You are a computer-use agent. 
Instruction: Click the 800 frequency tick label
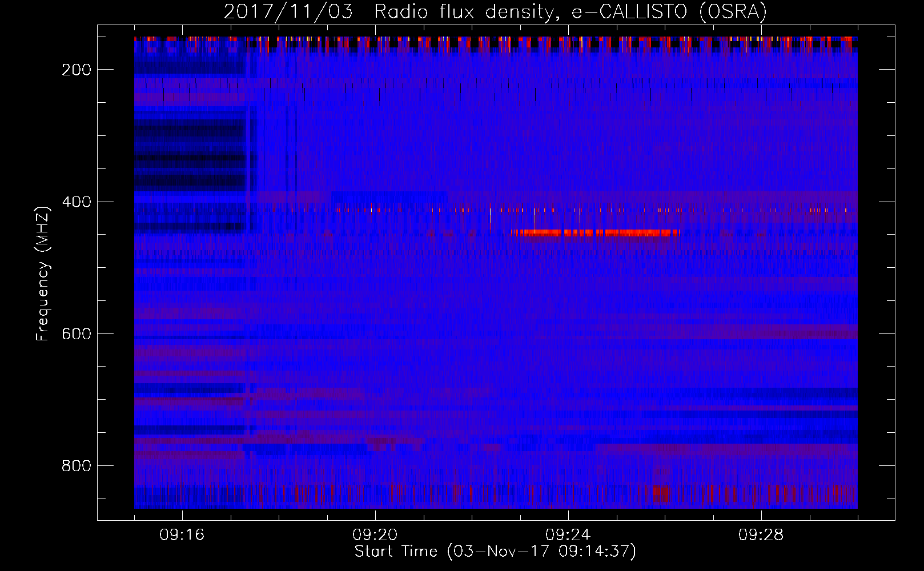(77, 466)
